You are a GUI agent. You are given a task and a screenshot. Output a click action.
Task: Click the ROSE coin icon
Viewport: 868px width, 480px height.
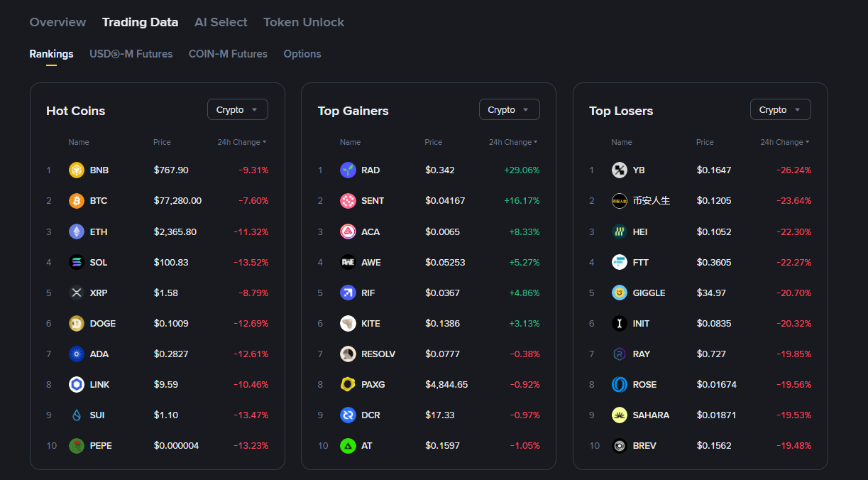620,384
